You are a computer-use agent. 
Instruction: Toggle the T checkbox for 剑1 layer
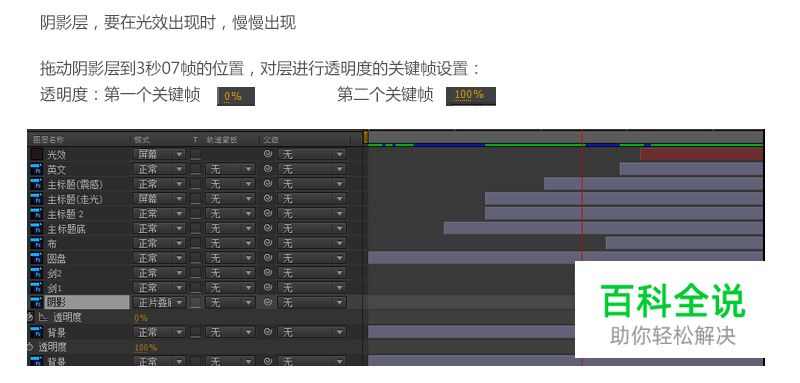[x=196, y=288]
